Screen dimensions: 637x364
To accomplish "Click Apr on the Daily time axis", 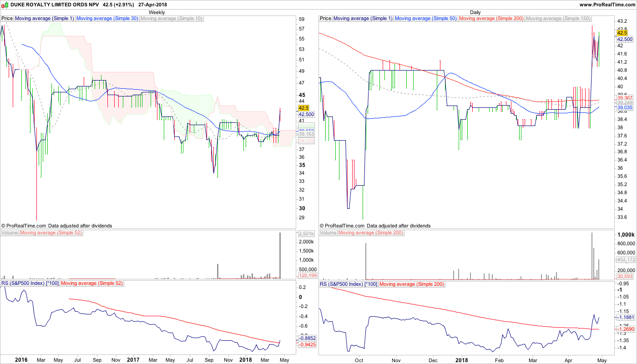I will coord(568,360).
